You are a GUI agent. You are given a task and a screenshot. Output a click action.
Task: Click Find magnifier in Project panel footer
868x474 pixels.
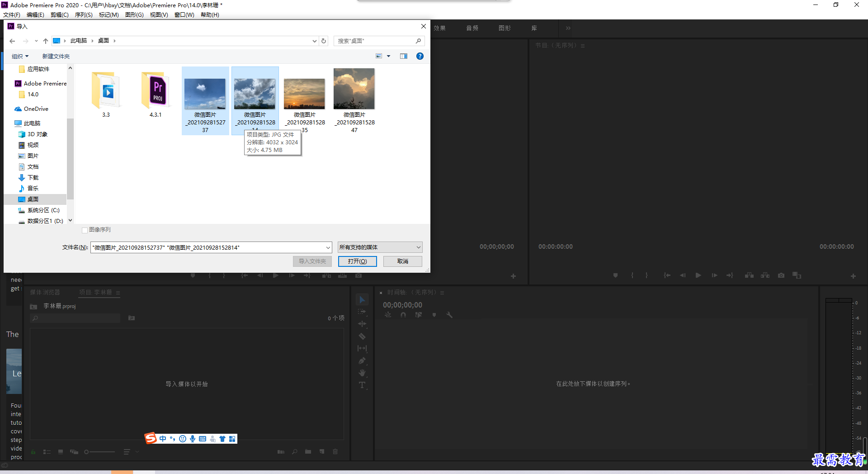pyautogui.click(x=294, y=452)
